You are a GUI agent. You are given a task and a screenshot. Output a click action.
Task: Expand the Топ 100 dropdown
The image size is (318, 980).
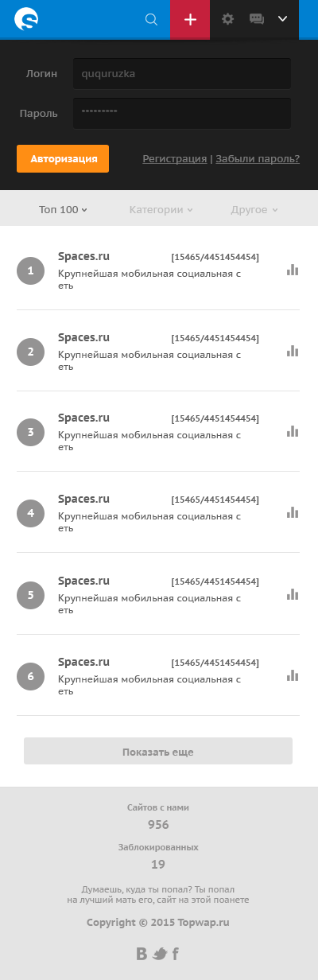[x=63, y=210]
